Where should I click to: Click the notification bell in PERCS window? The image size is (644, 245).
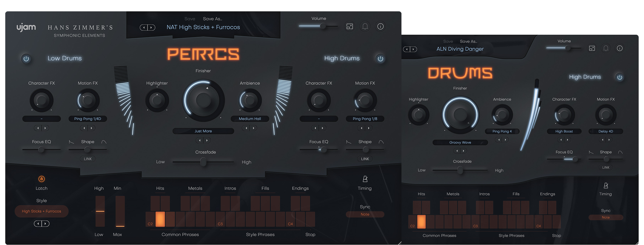(x=365, y=26)
